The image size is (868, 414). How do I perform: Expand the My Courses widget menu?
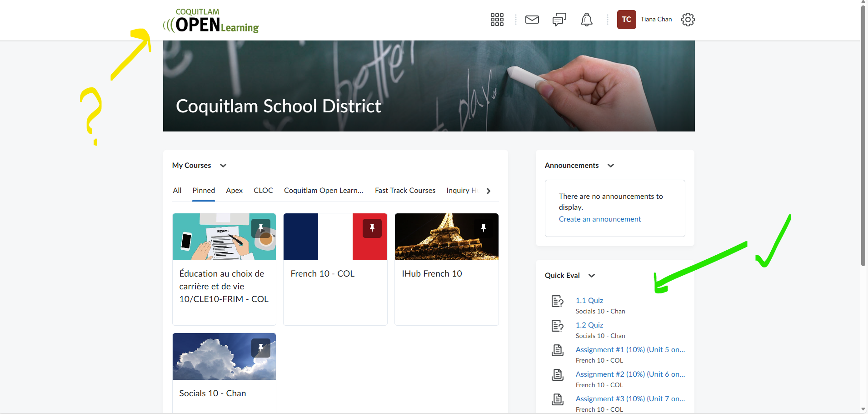click(223, 166)
